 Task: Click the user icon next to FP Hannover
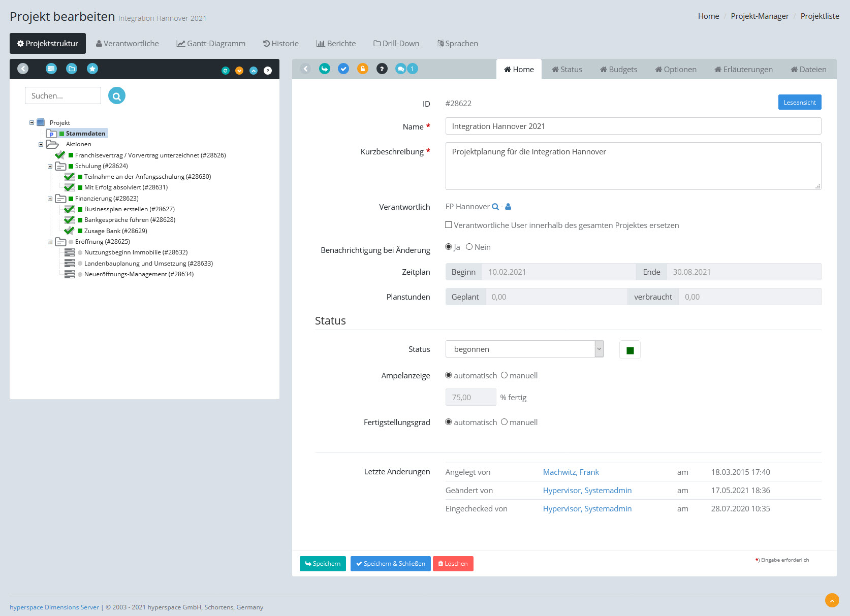[x=508, y=207]
